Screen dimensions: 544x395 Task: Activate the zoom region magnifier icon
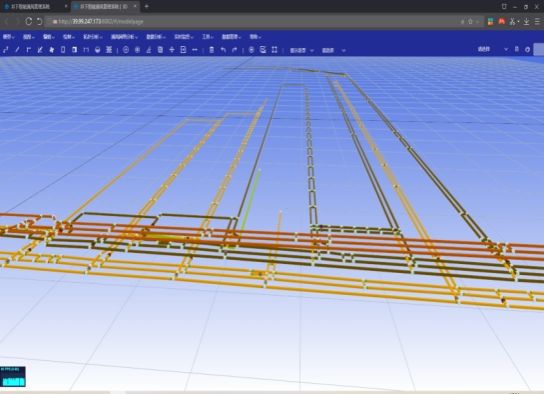[x=263, y=50]
